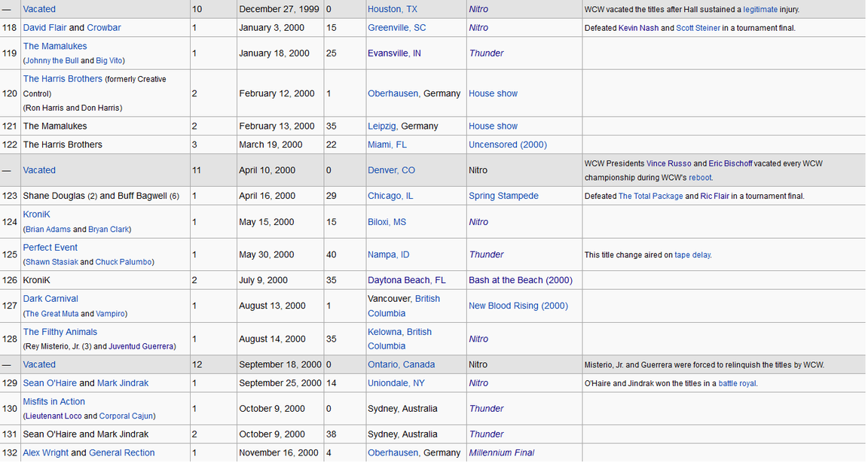The width and height of the screenshot is (868, 466).
Task: Open the Kelowna, British Columbia link
Action: (399, 339)
